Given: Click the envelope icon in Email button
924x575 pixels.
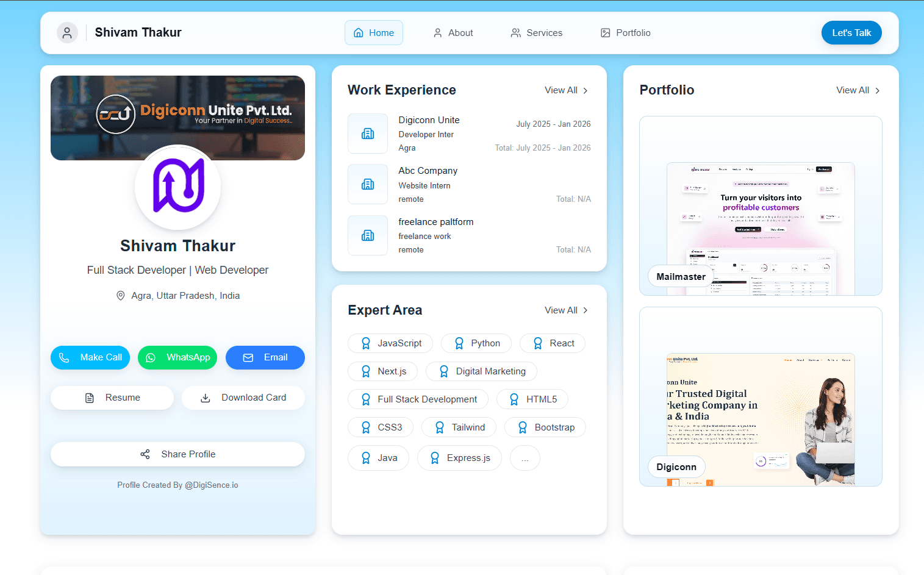Looking at the screenshot, I should coord(248,358).
